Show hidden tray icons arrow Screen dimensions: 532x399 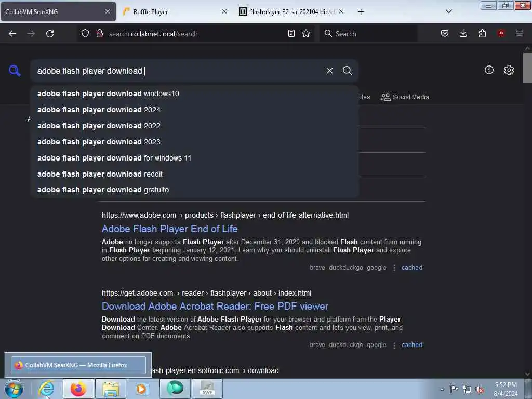pyautogui.click(x=442, y=390)
